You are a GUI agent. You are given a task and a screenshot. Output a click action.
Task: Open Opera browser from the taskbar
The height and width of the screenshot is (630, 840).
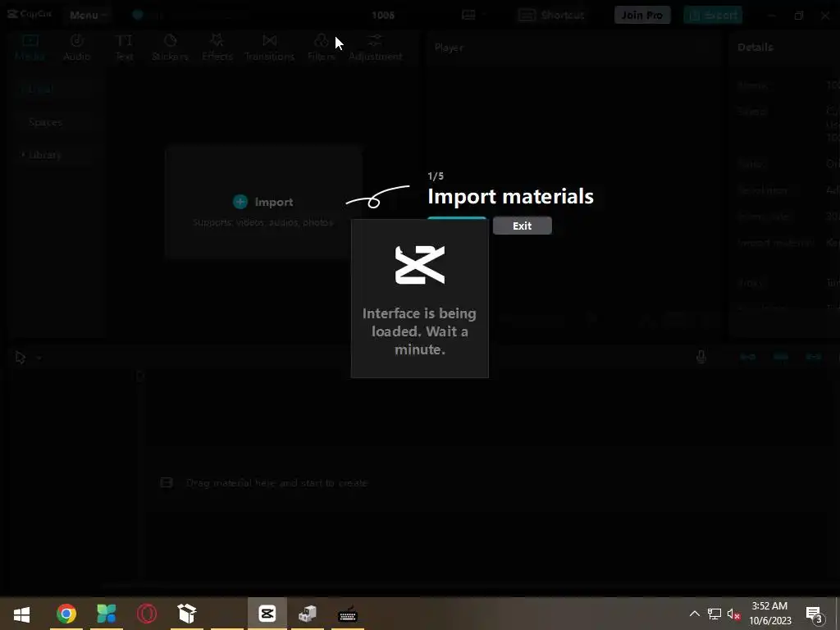tap(147, 614)
